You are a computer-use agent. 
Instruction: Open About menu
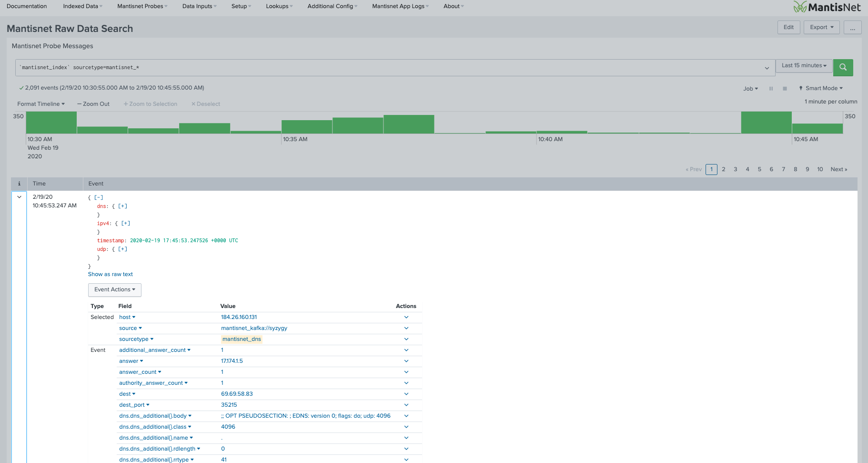pyautogui.click(x=454, y=6)
